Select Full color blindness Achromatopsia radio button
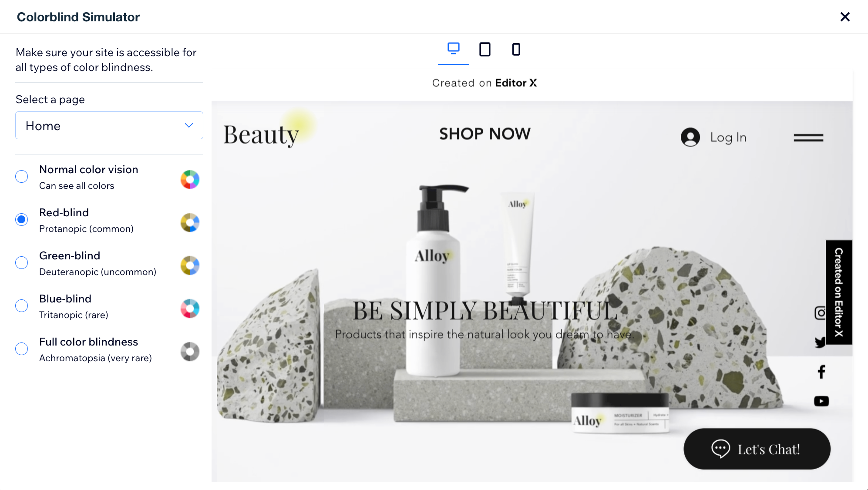This screenshot has width=868, height=490. (20, 349)
